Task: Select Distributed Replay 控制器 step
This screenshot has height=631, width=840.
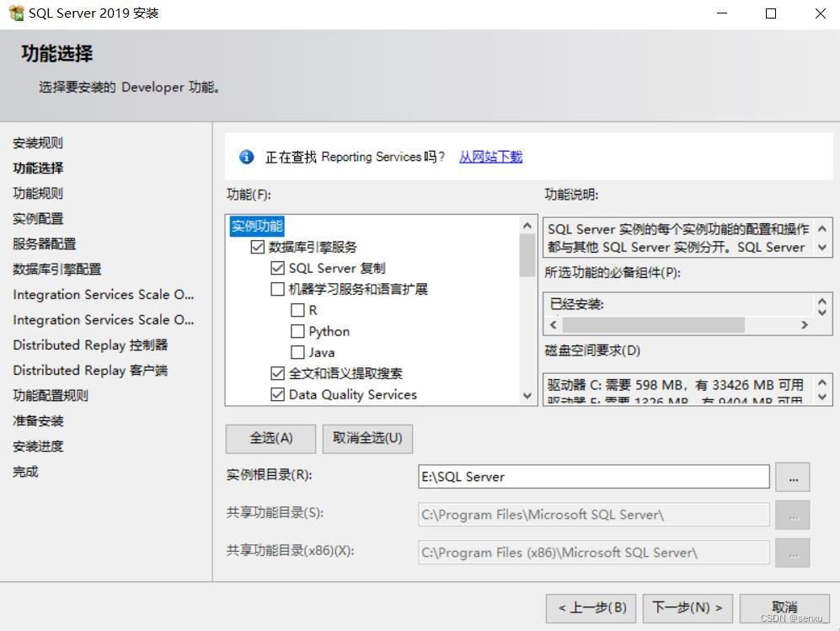Action: pyautogui.click(x=90, y=345)
